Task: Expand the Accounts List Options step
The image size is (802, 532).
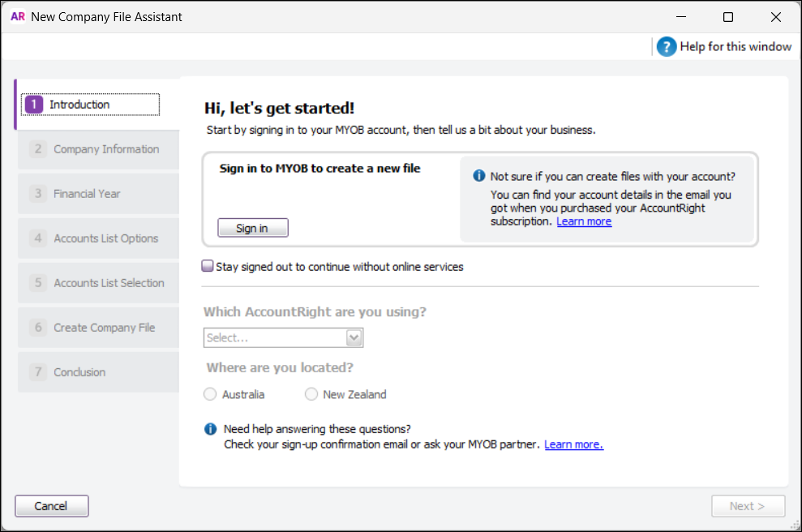Action: coord(97,238)
